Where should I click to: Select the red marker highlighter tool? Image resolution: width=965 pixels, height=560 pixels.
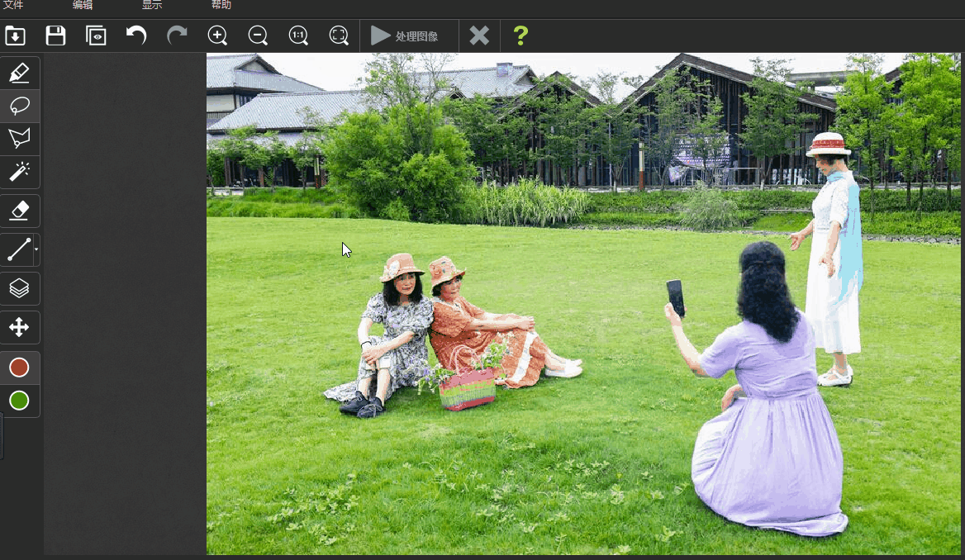tap(20, 73)
